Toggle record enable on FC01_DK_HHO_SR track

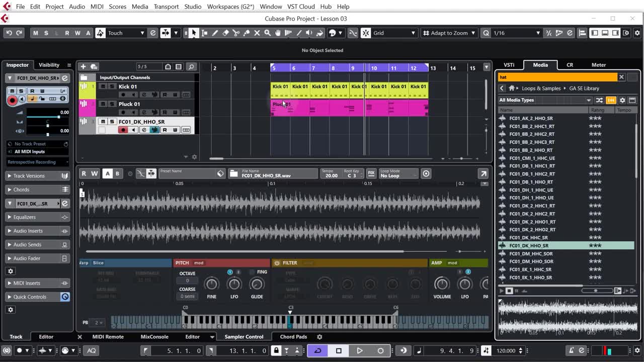pos(122,130)
